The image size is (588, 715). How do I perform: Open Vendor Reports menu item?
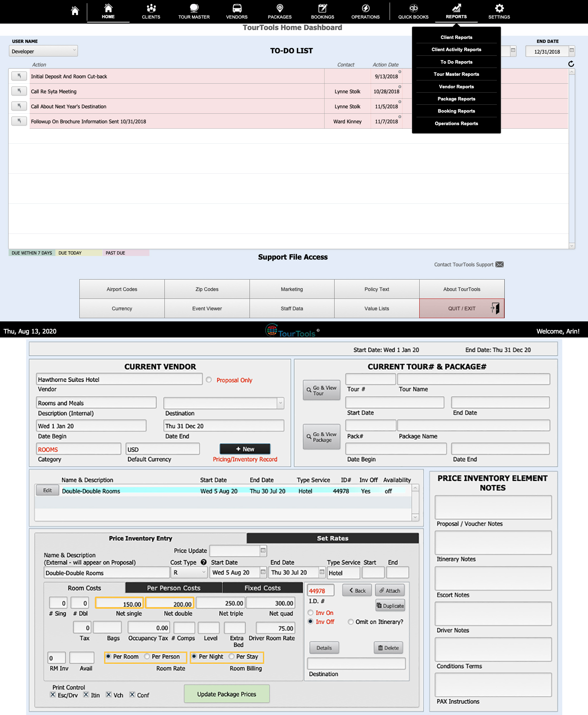pyautogui.click(x=456, y=87)
